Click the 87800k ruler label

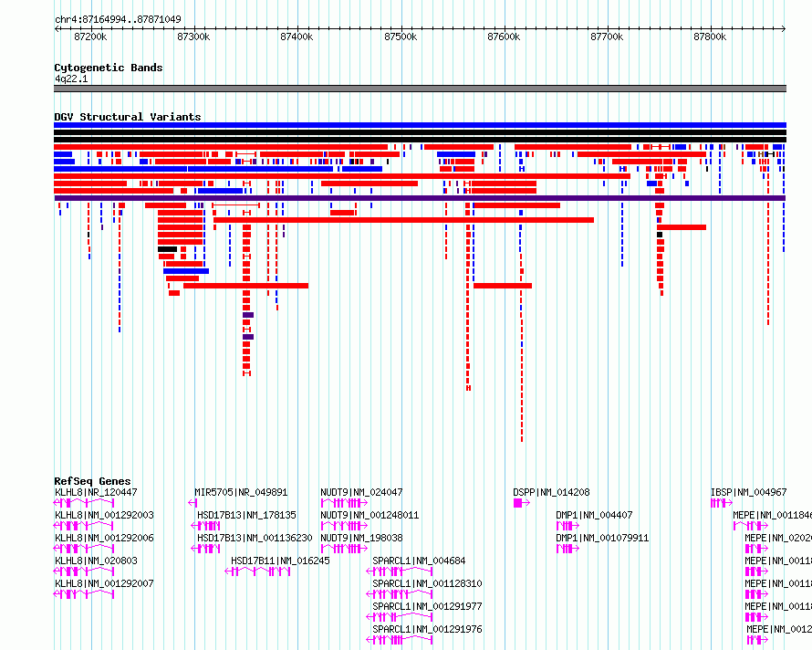click(x=710, y=37)
